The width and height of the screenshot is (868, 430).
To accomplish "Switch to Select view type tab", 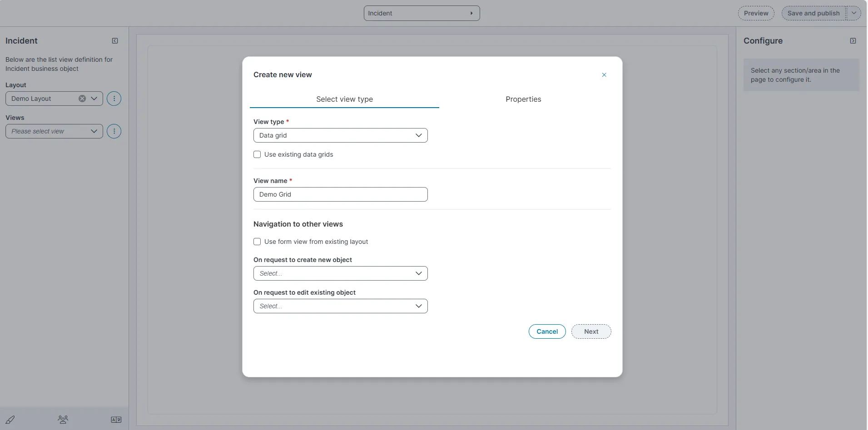I will pyautogui.click(x=344, y=99).
